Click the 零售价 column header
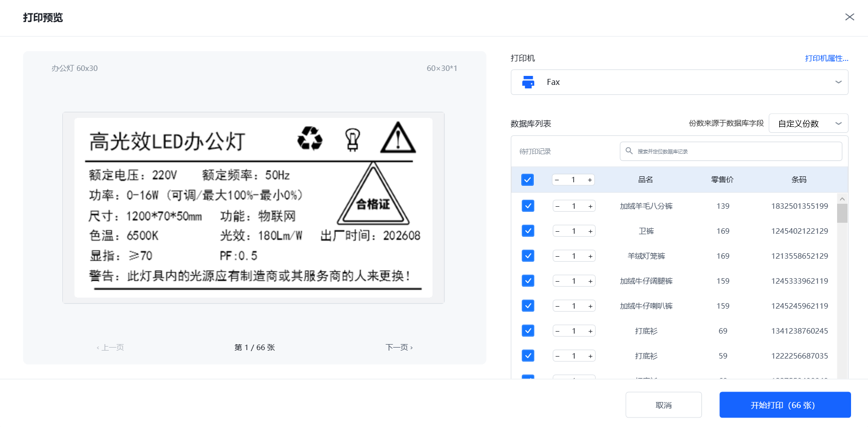This screenshot has width=868, height=427. click(722, 180)
